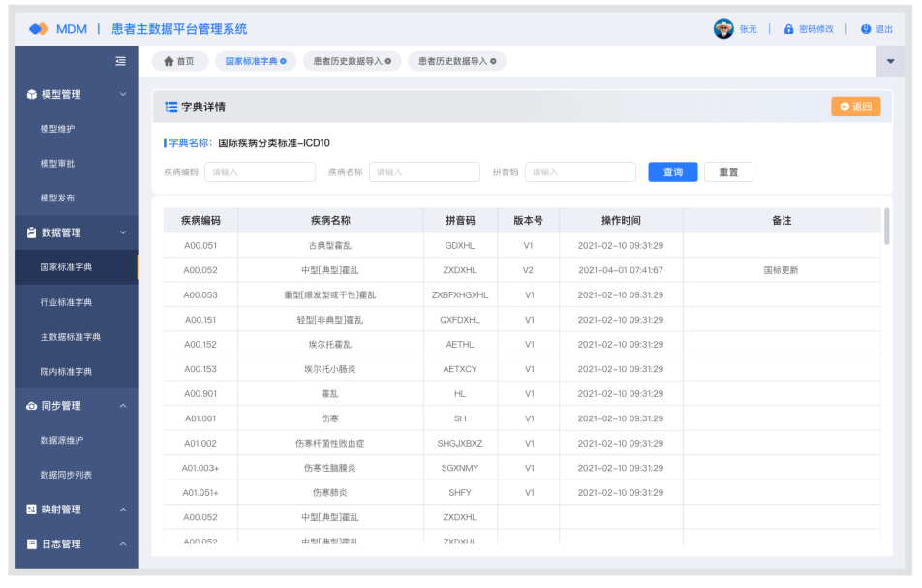Click pinyin code AETXCY
The height and width of the screenshot is (588, 922).
[x=460, y=369]
